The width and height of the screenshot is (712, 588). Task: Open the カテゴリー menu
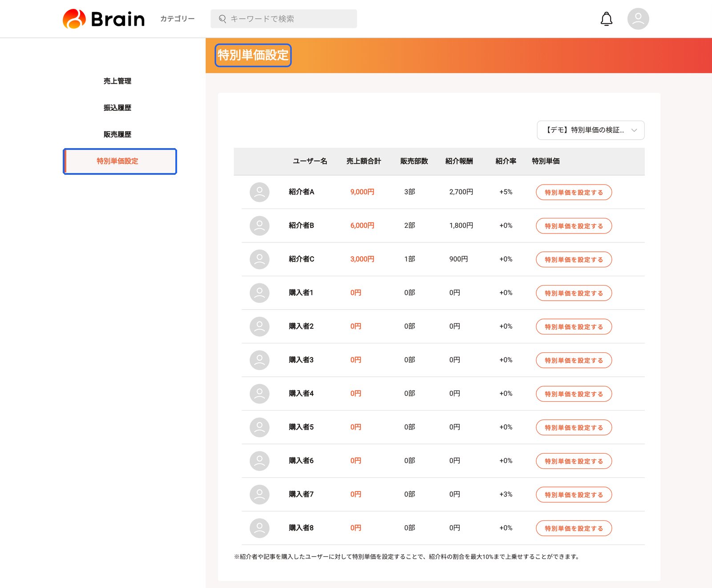[178, 19]
